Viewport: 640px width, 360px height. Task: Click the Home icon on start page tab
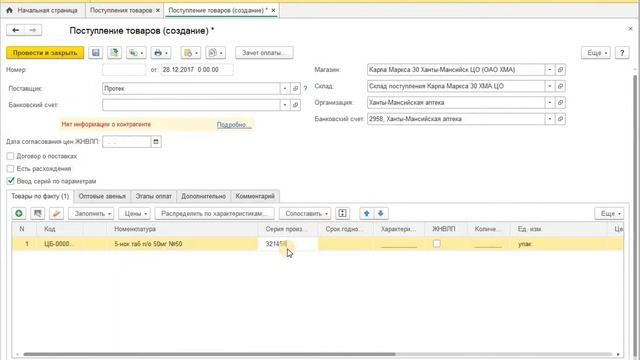[x=9, y=10]
